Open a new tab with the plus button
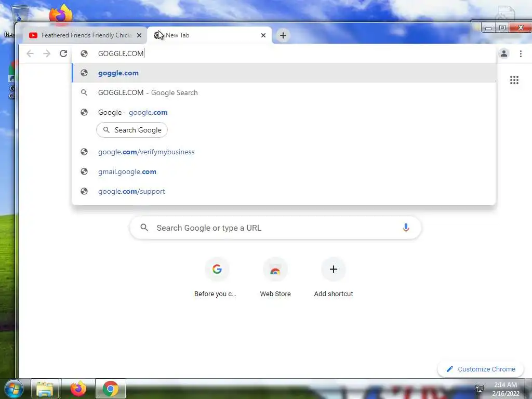 (283, 35)
